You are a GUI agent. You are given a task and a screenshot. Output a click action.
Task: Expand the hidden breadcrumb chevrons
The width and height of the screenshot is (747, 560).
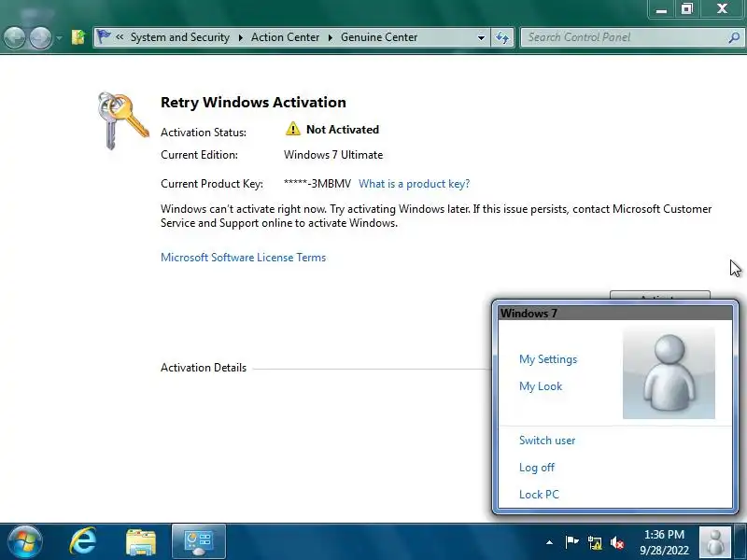tap(120, 37)
